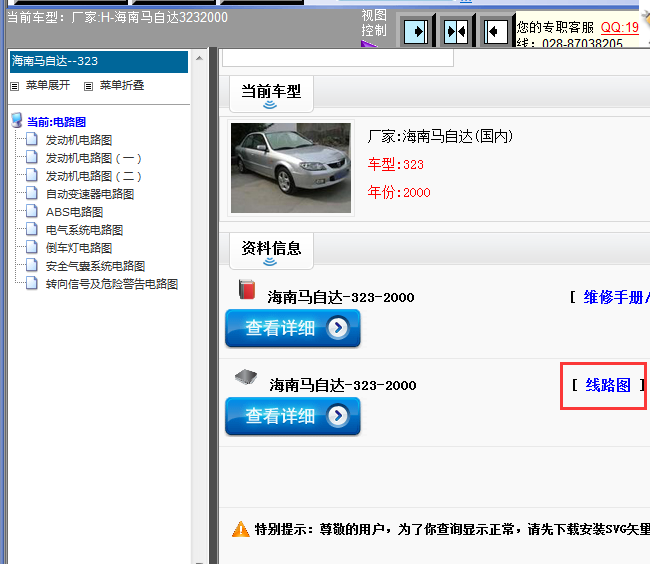Expand all menus with 菜单展开

pyautogui.click(x=48, y=85)
